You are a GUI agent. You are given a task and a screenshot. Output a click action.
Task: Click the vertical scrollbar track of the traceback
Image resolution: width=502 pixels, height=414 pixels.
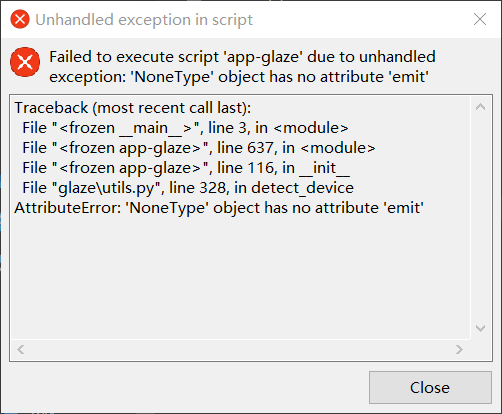(480, 218)
